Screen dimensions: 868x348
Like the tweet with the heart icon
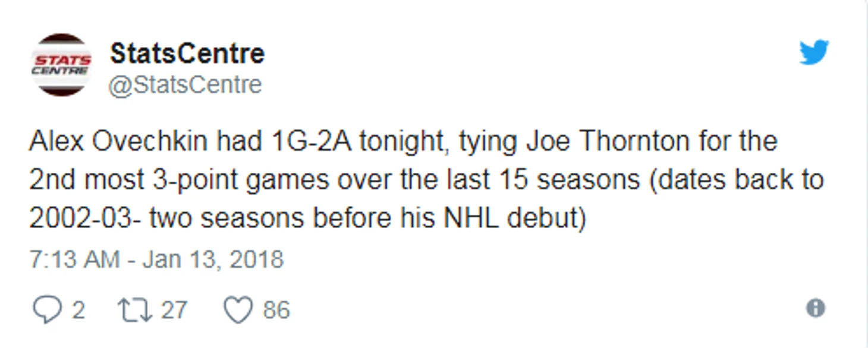(x=237, y=311)
